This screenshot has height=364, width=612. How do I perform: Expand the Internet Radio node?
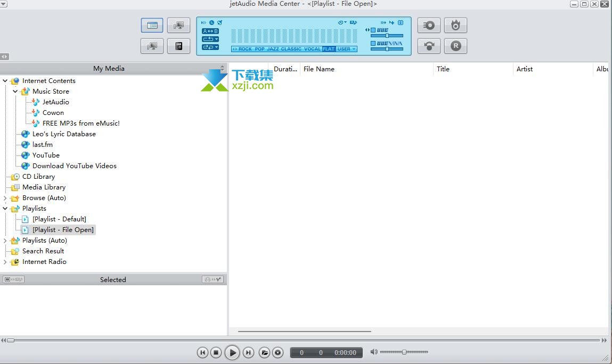5,262
